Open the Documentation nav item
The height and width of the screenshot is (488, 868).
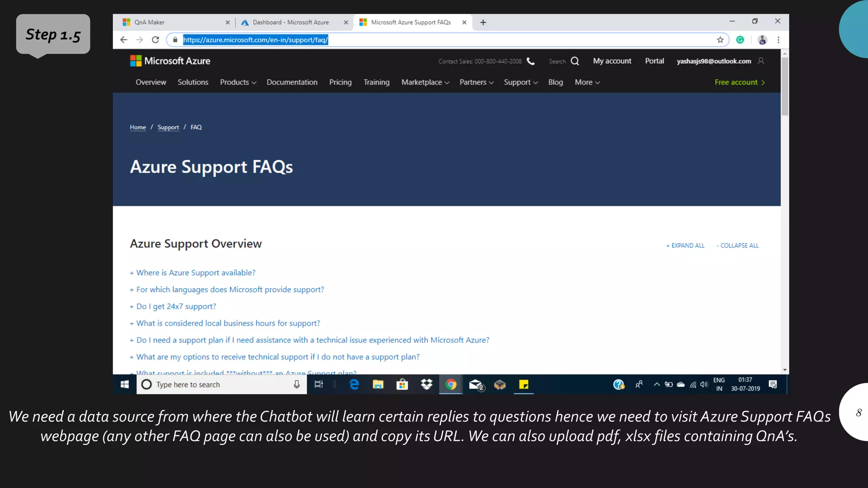pos(292,82)
